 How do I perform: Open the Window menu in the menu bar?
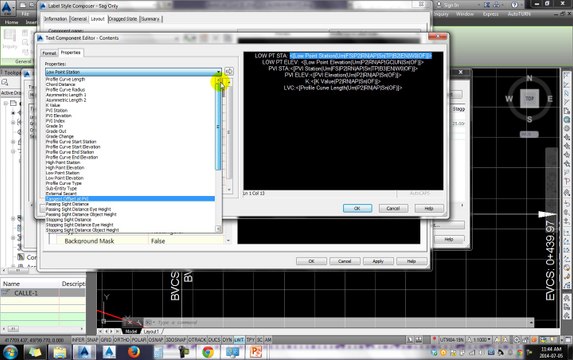(465, 14)
